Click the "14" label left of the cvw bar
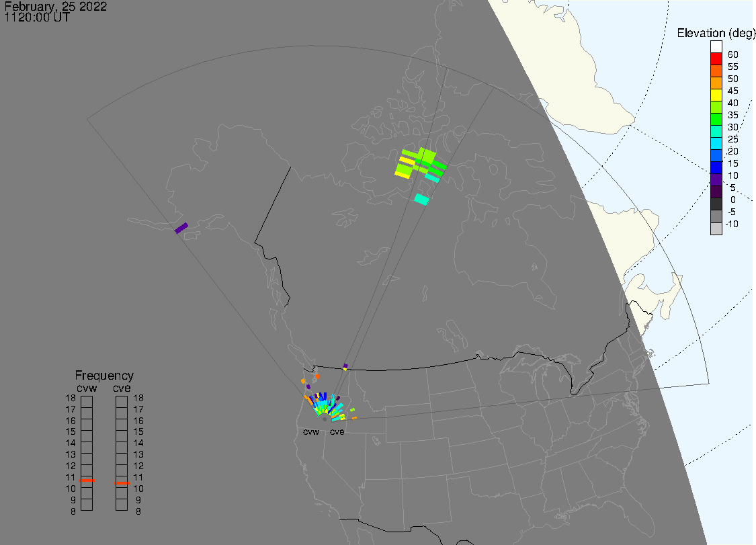The width and height of the screenshot is (756, 545). coord(71,443)
